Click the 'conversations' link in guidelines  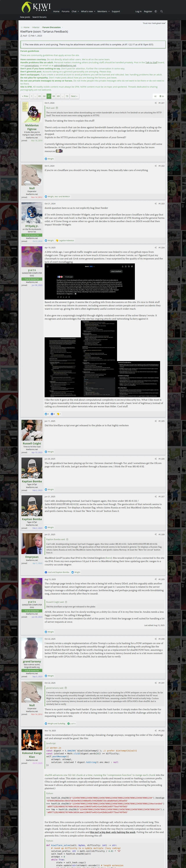32,65
